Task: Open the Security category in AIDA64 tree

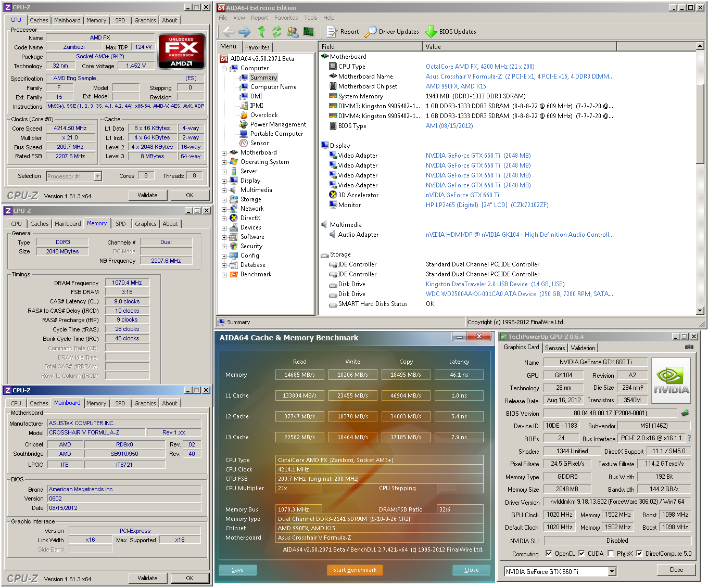Action: point(251,246)
